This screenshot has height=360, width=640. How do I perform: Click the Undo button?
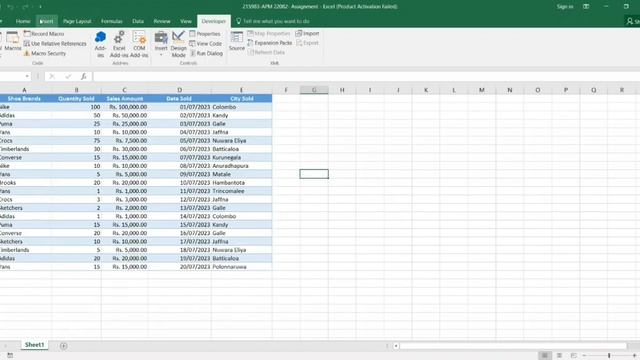pyautogui.click(x=11, y=7)
